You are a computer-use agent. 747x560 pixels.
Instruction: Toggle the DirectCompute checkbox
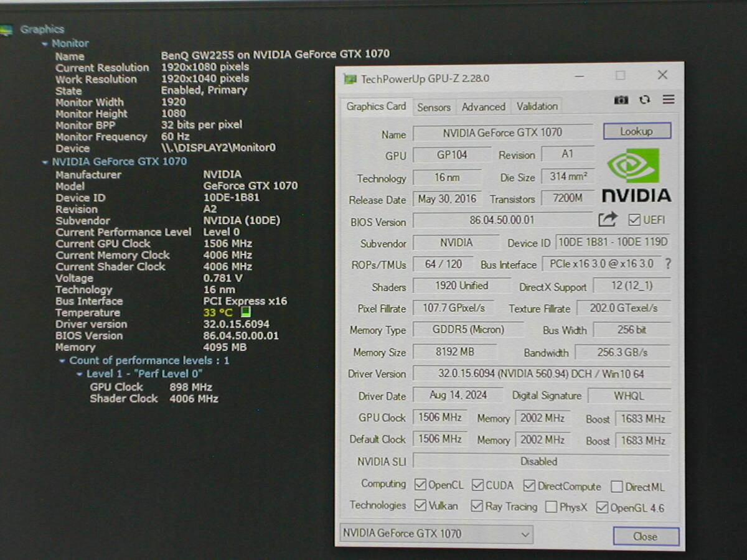(x=529, y=485)
